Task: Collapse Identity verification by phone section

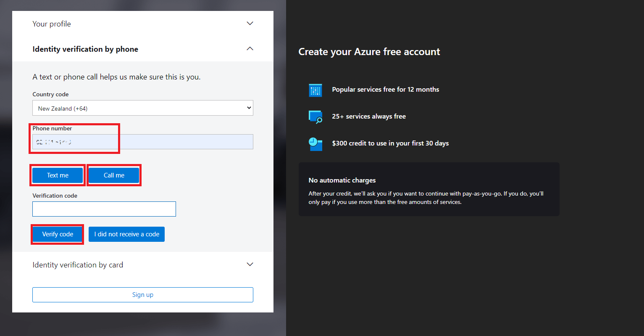Action: tap(250, 49)
